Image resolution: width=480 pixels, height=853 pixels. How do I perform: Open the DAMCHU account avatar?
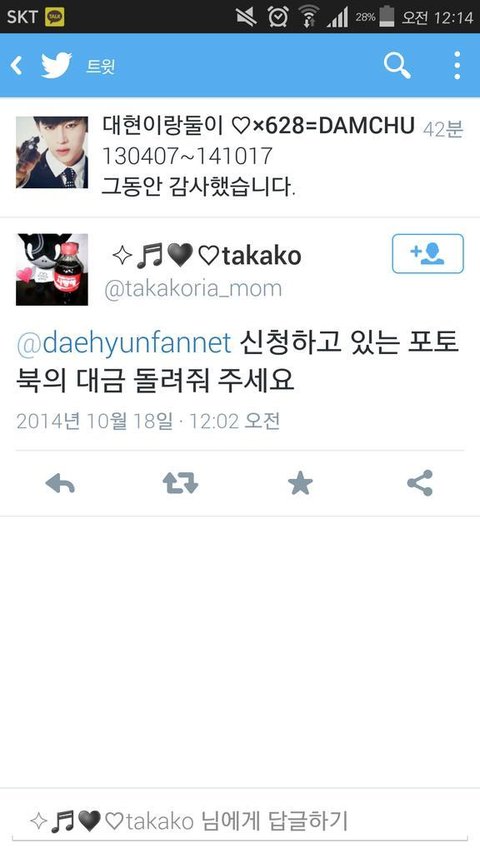click(52, 152)
